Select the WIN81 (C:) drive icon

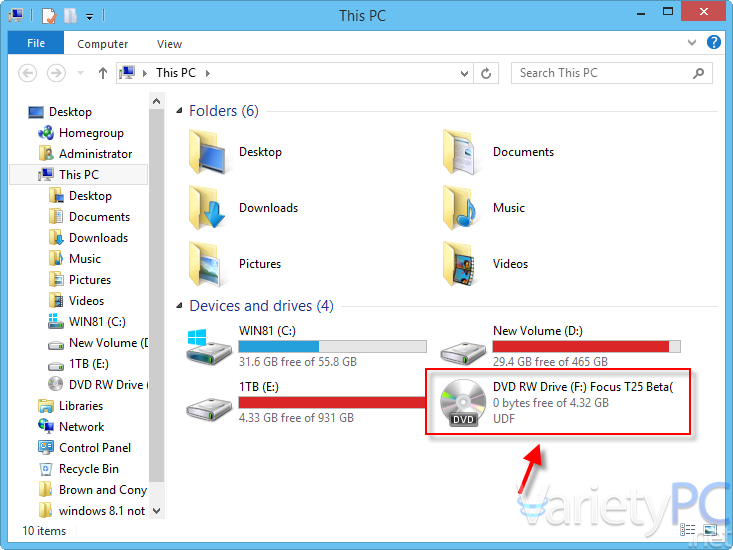(209, 347)
